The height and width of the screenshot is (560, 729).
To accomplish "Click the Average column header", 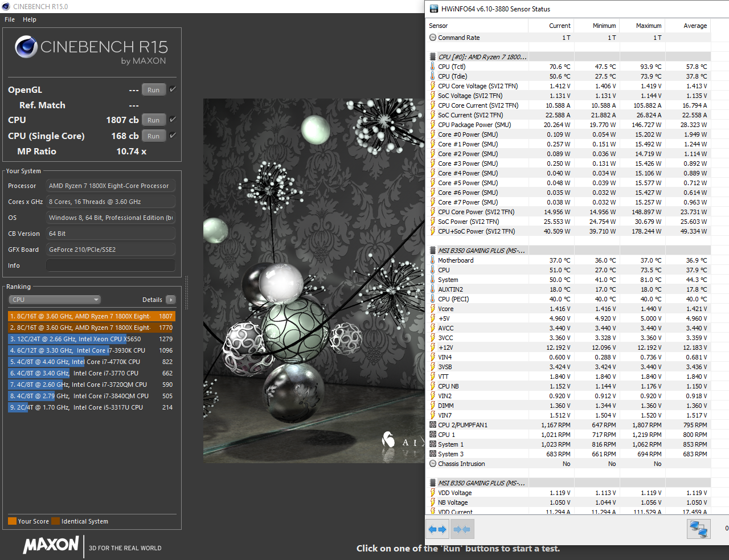I will click(687, 26).
